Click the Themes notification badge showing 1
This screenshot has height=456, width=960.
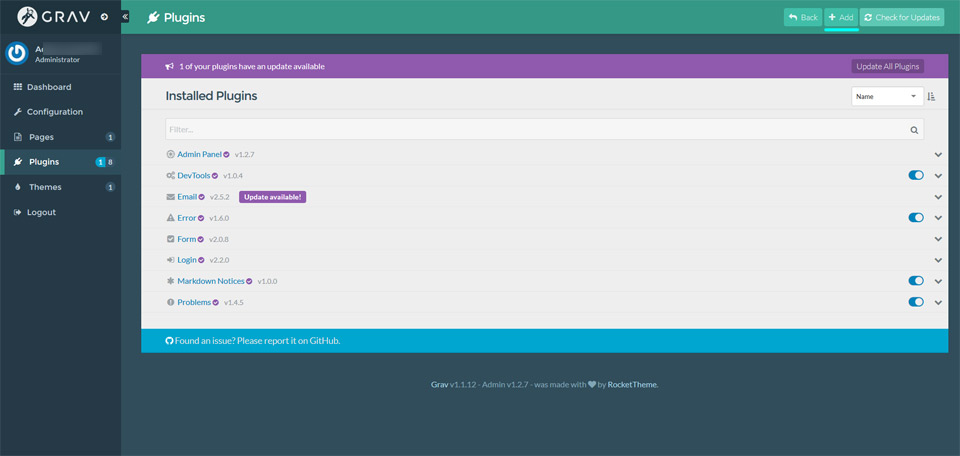(110, 187)
